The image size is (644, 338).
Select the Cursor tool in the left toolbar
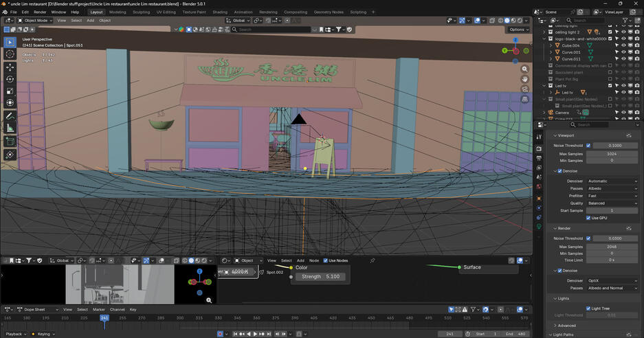coord(10,54)
